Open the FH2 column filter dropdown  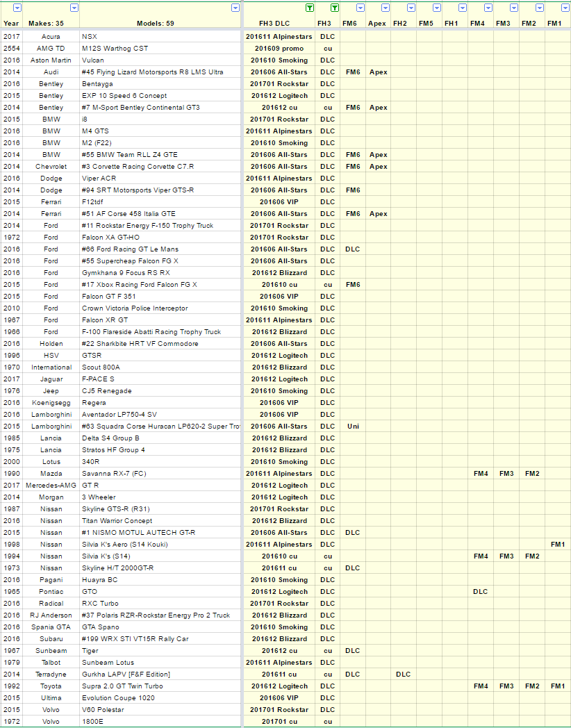(411, 8)
